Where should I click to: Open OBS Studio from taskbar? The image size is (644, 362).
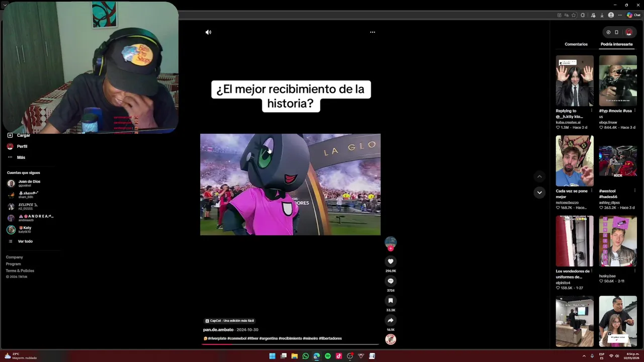(350, 356)
